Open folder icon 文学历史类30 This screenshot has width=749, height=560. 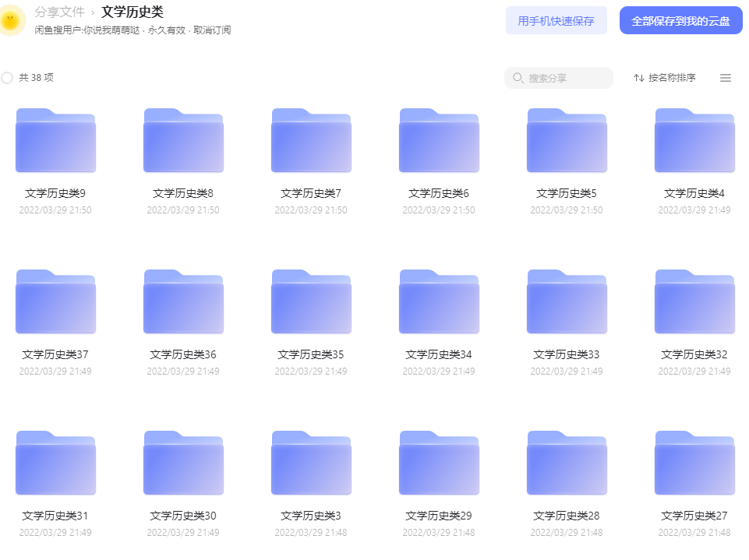[183, 463]
